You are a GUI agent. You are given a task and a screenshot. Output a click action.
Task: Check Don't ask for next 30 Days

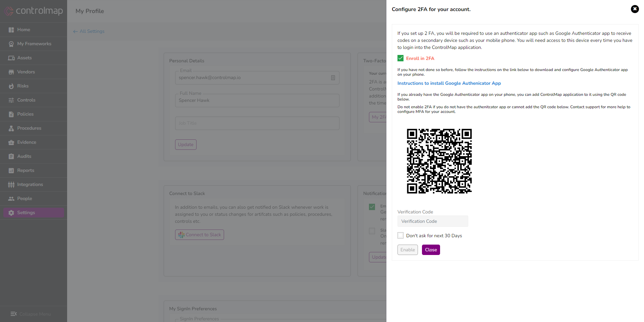point(400,236)
